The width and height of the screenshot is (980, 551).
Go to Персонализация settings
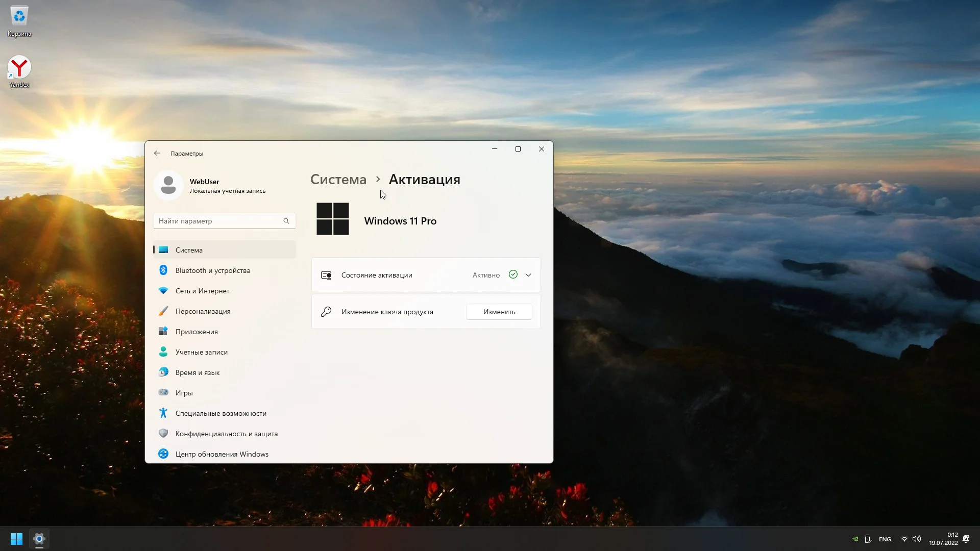203,311
